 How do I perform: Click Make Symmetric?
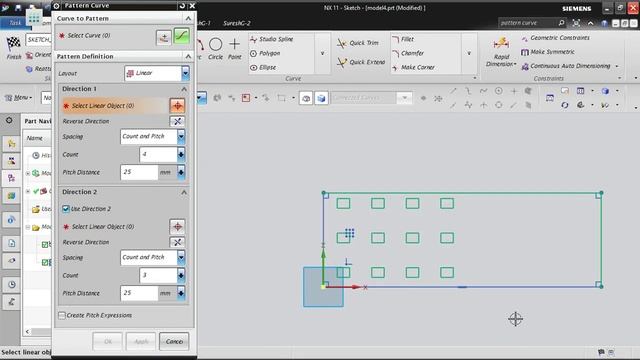548,52
